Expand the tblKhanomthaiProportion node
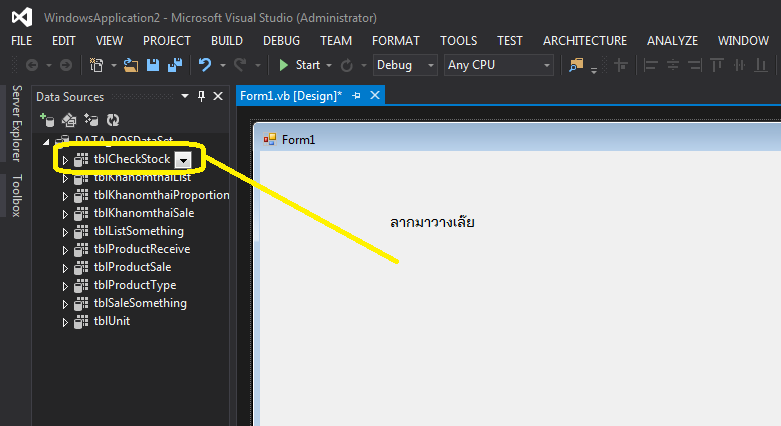 (x=65, y=196)
